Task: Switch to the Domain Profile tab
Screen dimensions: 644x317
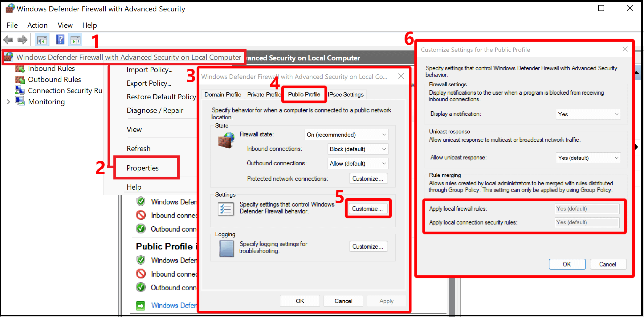Action: [x=222, y=94]
